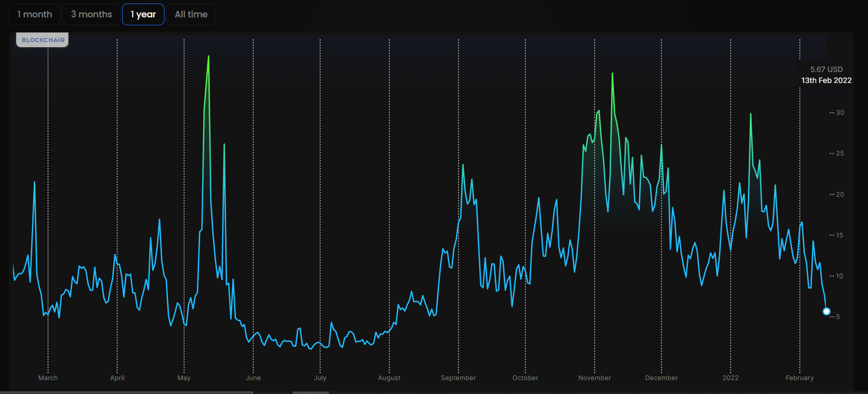Image resolution: width=868 pixels, height=394 pixels.
Task: Click the August x-axis label
Action: click(x=389, y=378)
